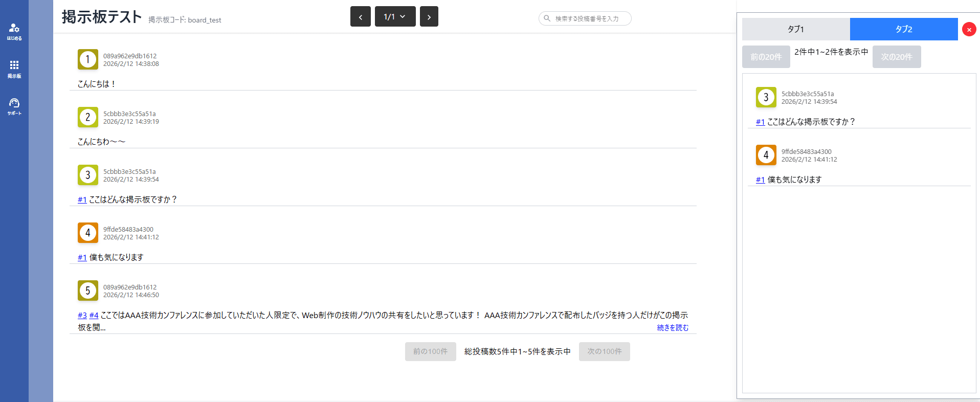Click ここはどんな掲示板ですか？ text in main list
Screen dimensions: 980x402
click(133, 199)
